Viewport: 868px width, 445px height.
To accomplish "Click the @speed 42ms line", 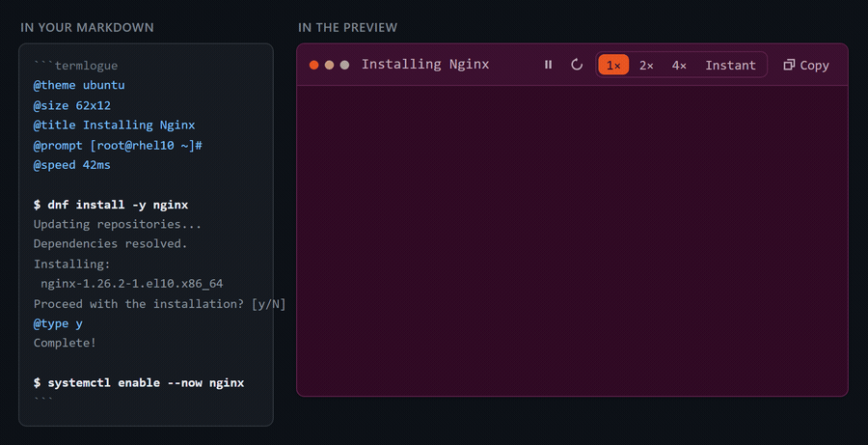I will tap(72, 165).
